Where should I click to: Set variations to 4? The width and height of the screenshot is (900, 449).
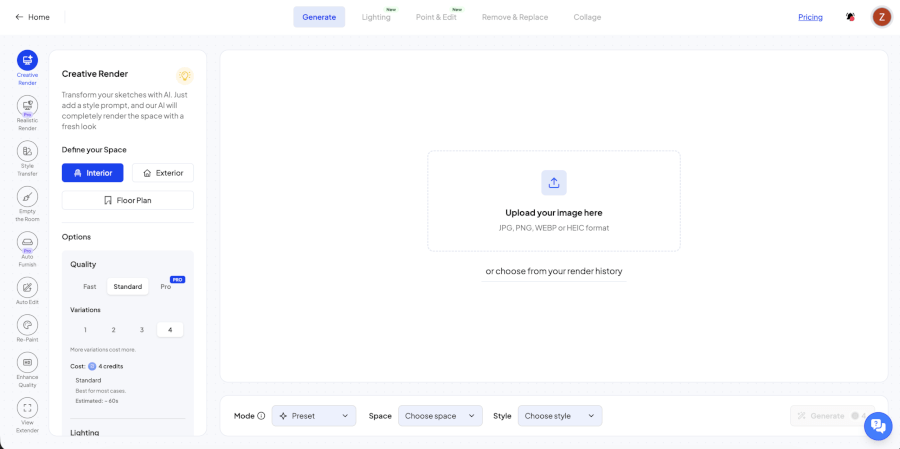tap(170, 330)
